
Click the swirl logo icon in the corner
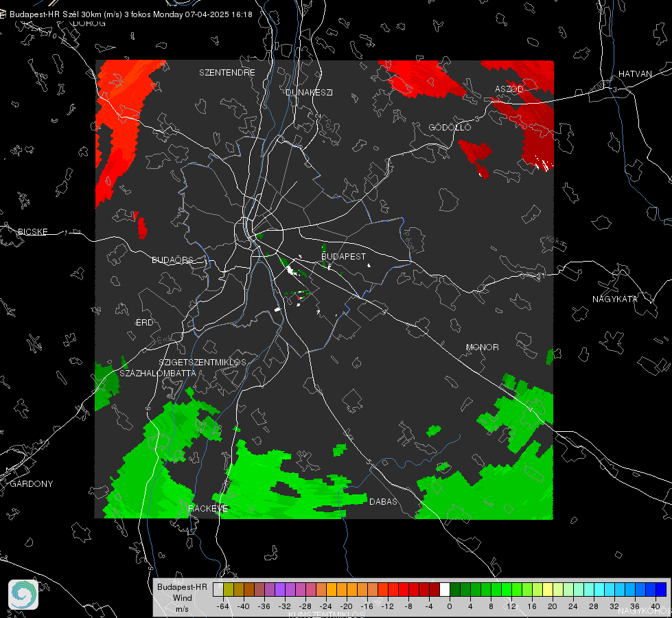click(x=23, y=595)
